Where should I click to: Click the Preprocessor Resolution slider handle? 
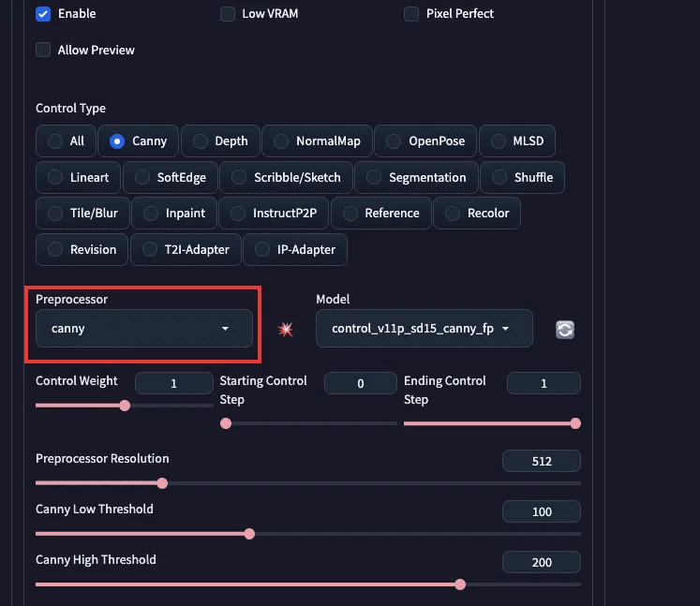point(162,483)
